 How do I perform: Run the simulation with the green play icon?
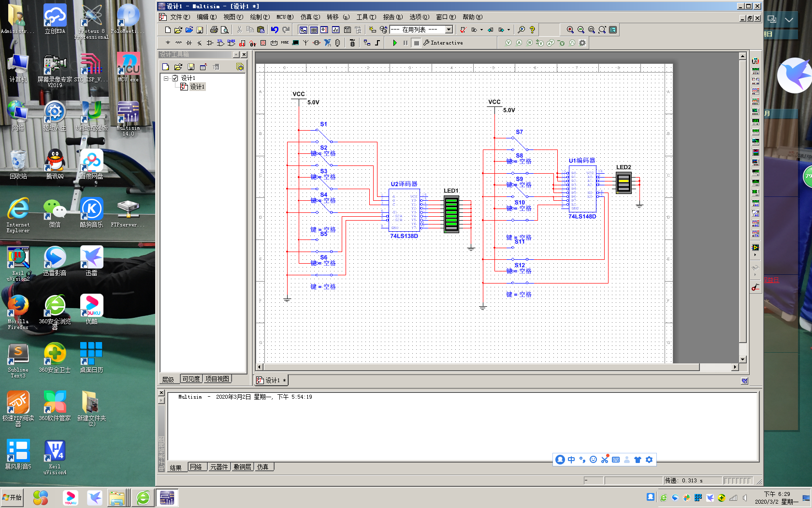[395, 43]
